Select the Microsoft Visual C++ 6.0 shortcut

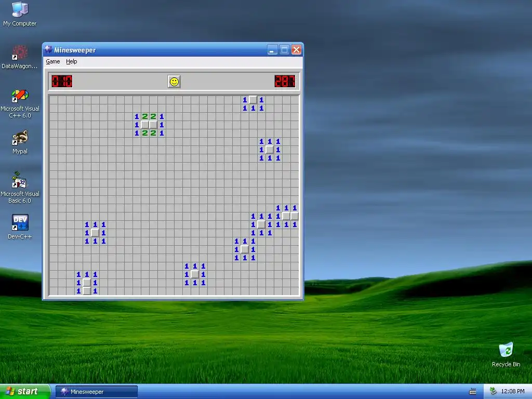tap(20, 103)
